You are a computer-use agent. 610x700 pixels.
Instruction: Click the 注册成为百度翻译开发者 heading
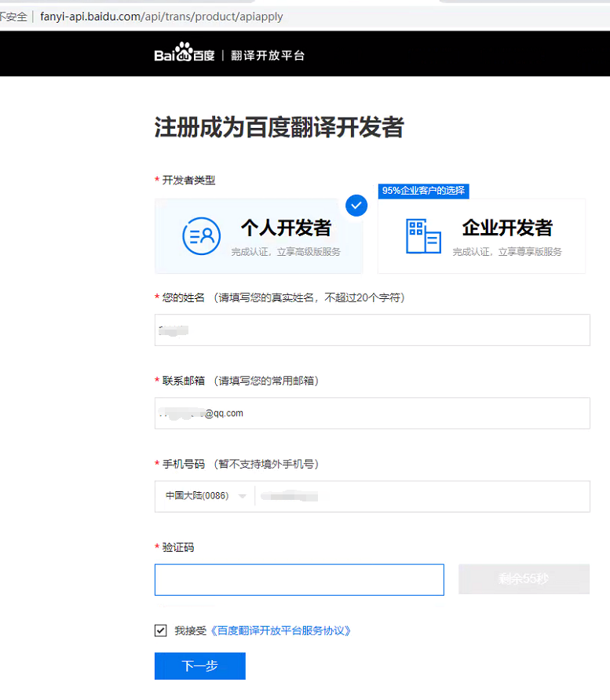(x=279, y=127)
